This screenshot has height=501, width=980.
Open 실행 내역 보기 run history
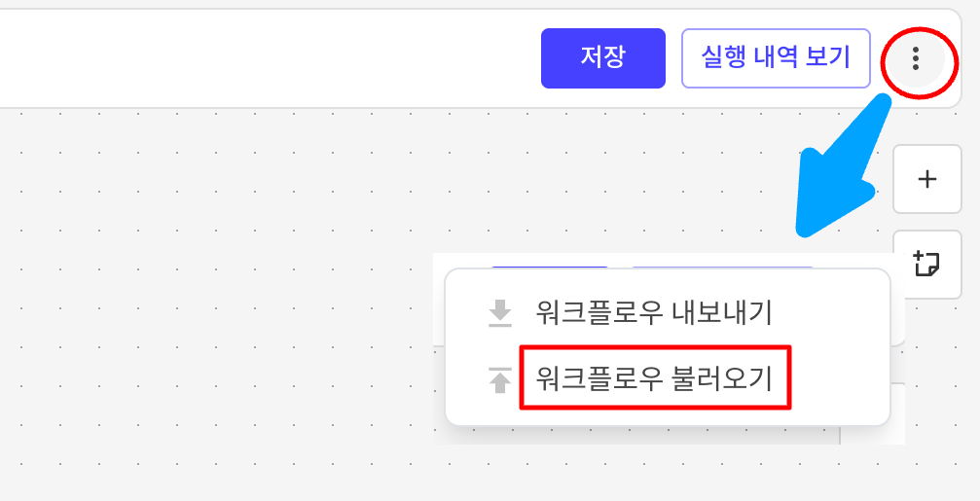pos(762,57)
